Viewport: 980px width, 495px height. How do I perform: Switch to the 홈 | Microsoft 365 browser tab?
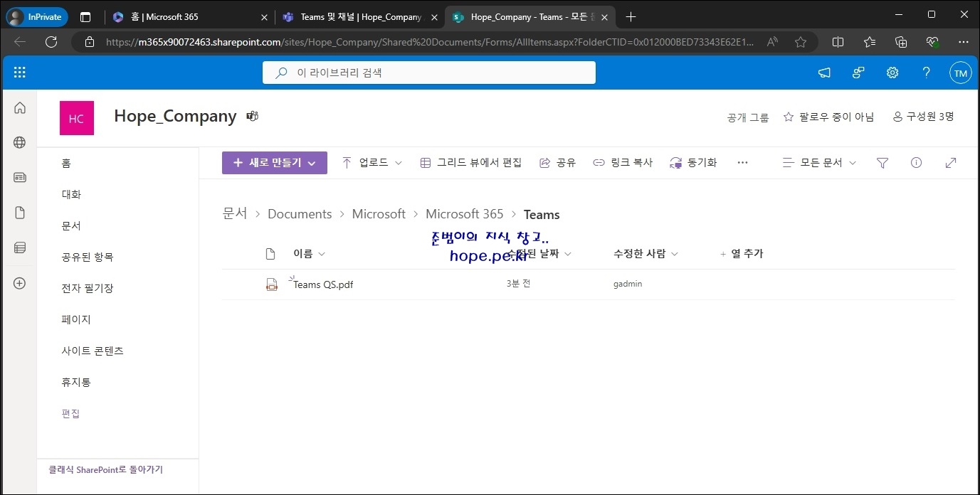pos(191,16)
